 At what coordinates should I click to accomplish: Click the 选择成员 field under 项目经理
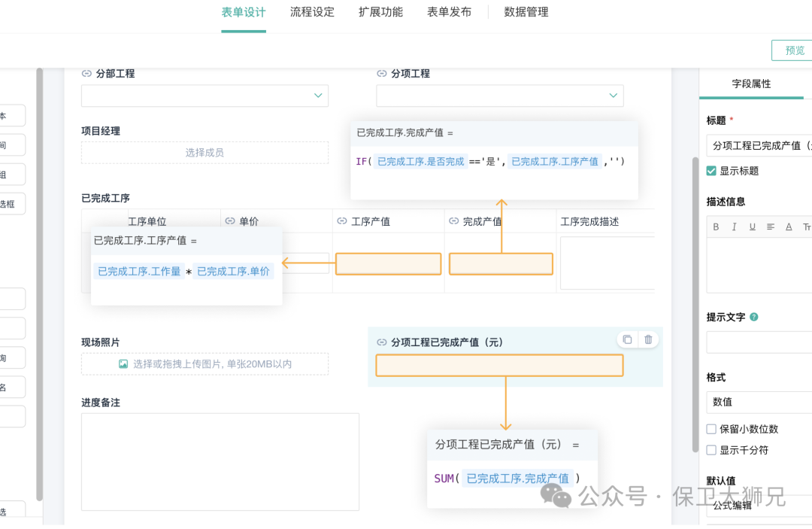tap(205, 152)
